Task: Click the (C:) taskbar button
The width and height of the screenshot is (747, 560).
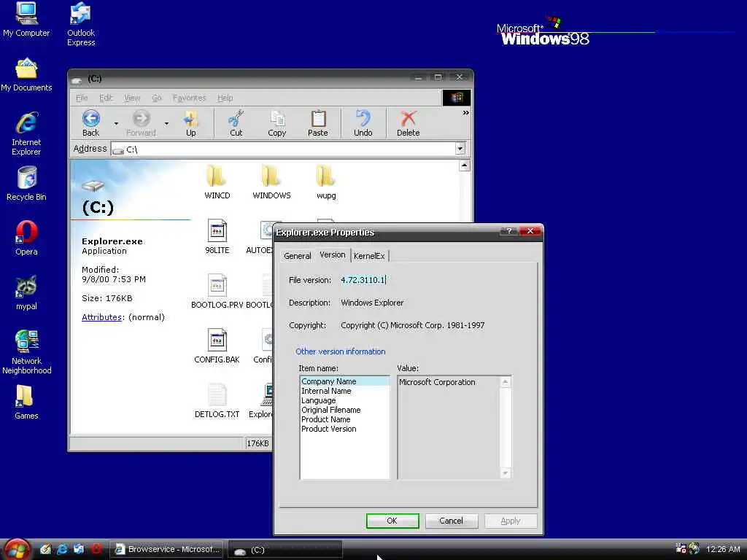Action: (285, 550)
